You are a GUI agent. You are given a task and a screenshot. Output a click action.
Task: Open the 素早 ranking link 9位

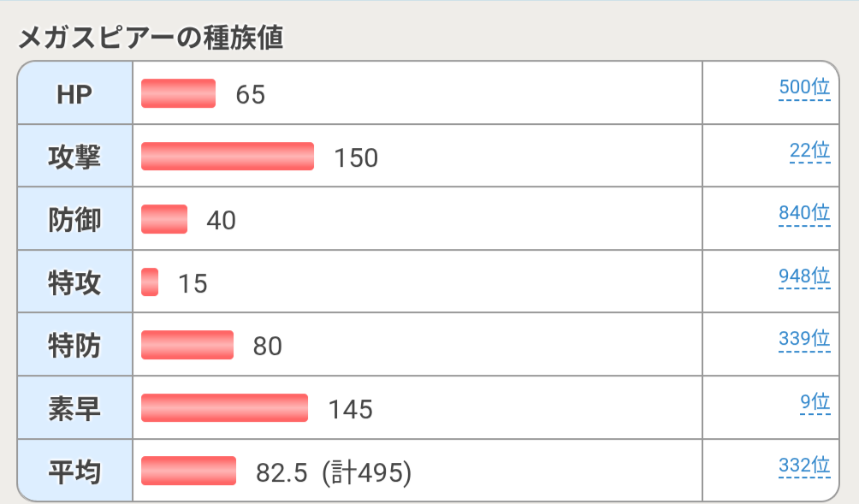tap(815, 401)
